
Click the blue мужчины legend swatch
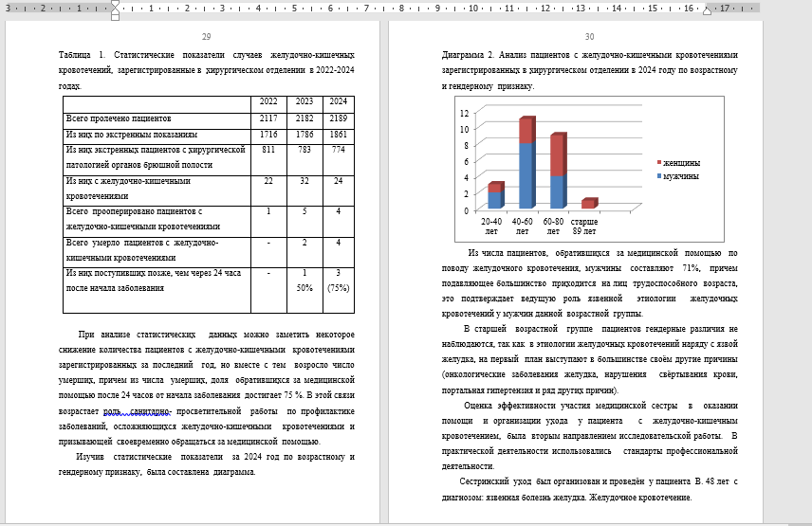coord(659,176)
